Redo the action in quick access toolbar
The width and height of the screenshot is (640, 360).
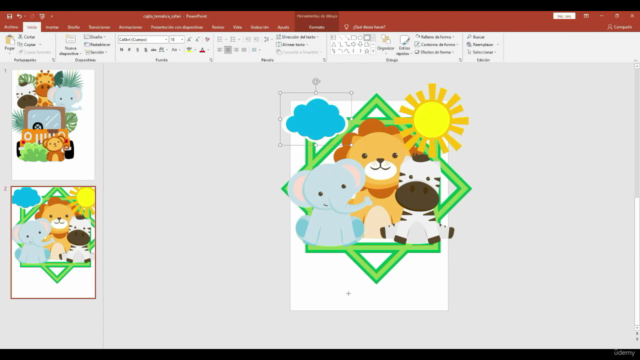[32, 16]
